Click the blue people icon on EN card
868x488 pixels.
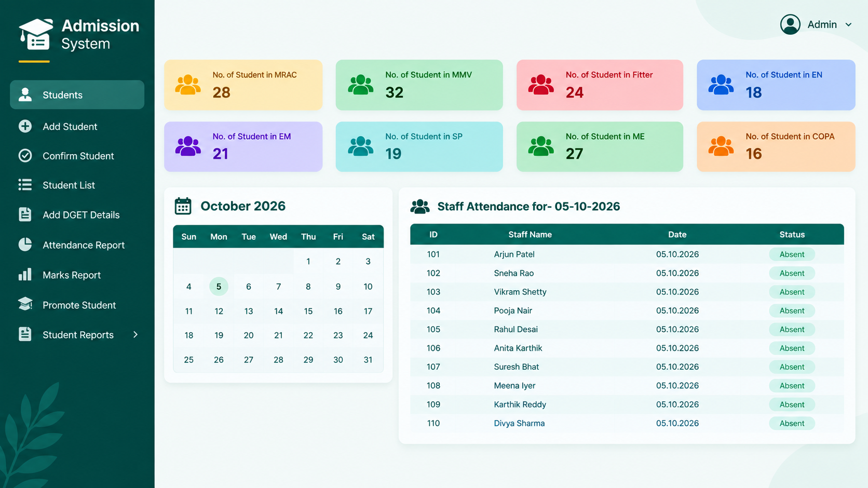click(721, 85)
